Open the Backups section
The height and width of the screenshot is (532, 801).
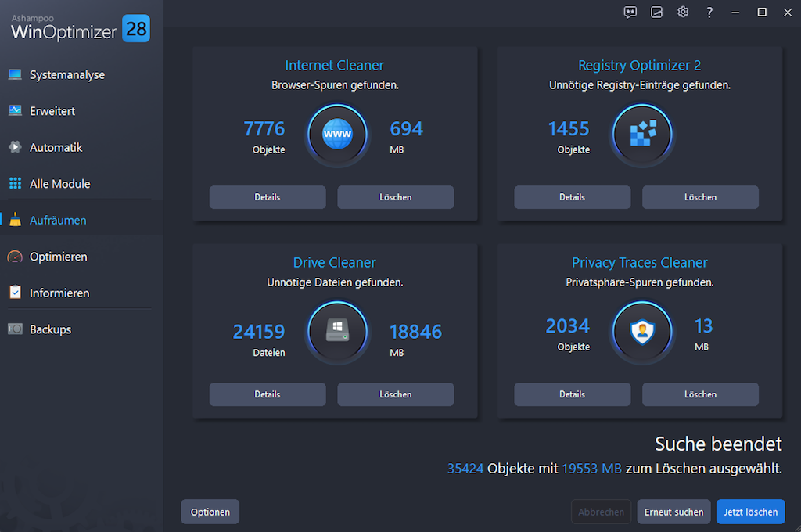(50, 329)
